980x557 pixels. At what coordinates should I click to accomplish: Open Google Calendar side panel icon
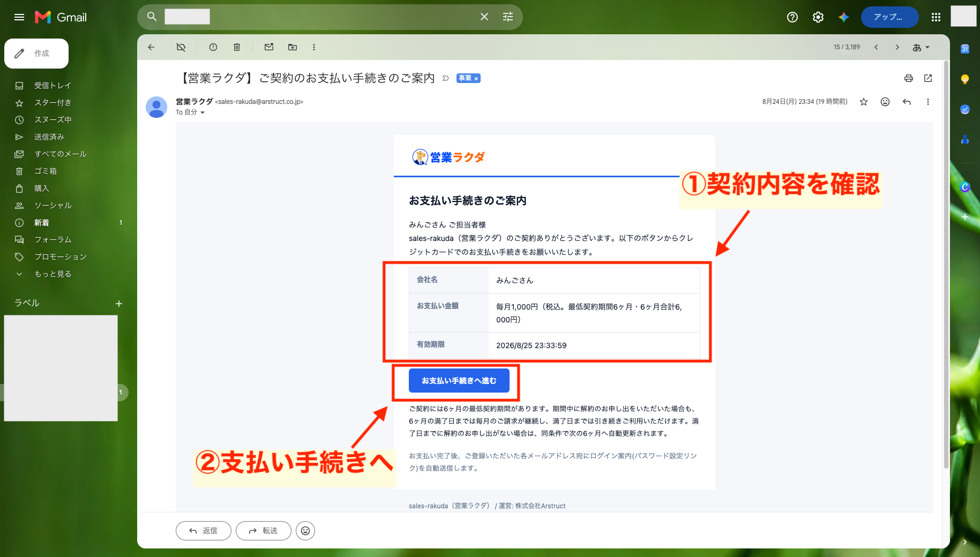pyautogui.click(x=965, y=49)
